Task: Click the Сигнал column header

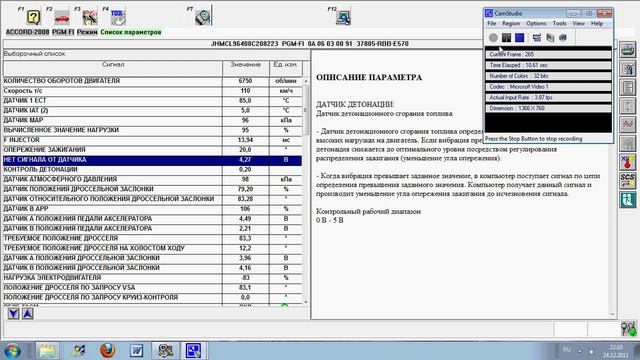Action: tap(113, 68)
